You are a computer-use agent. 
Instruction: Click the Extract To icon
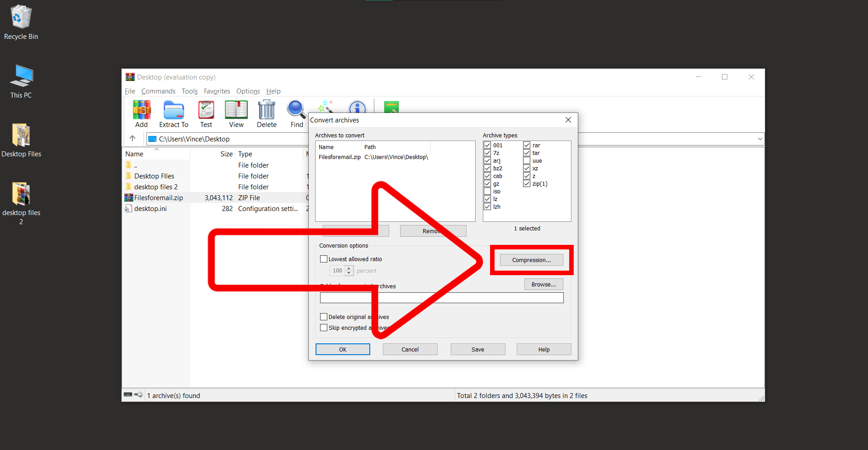[174, 113]
